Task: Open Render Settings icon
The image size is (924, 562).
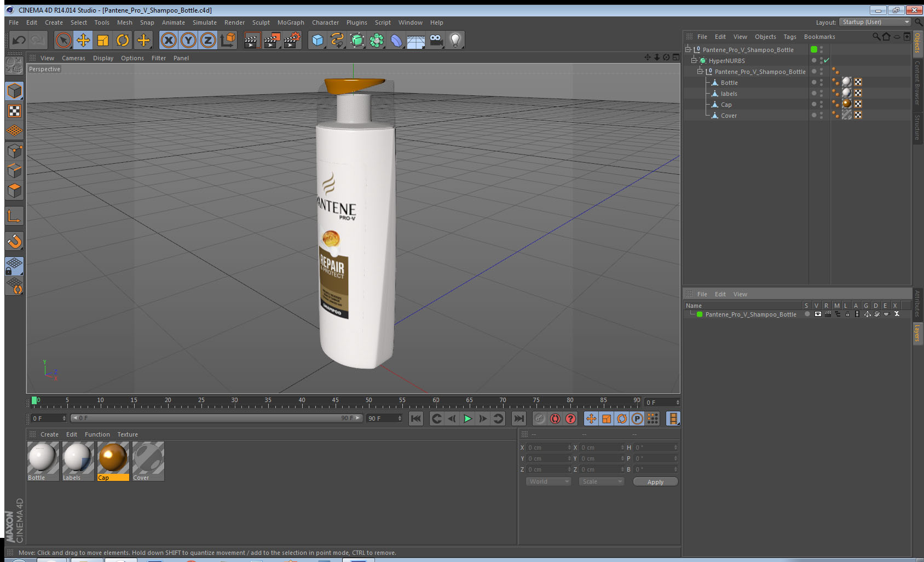Action: coord(292,40)
